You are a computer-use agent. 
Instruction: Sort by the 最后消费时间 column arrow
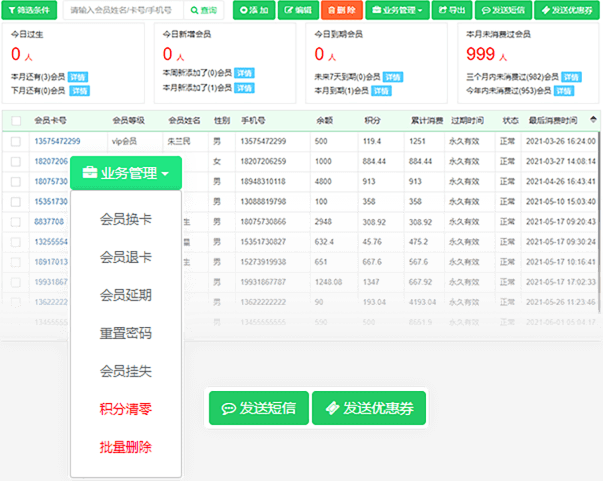point(593,119)
